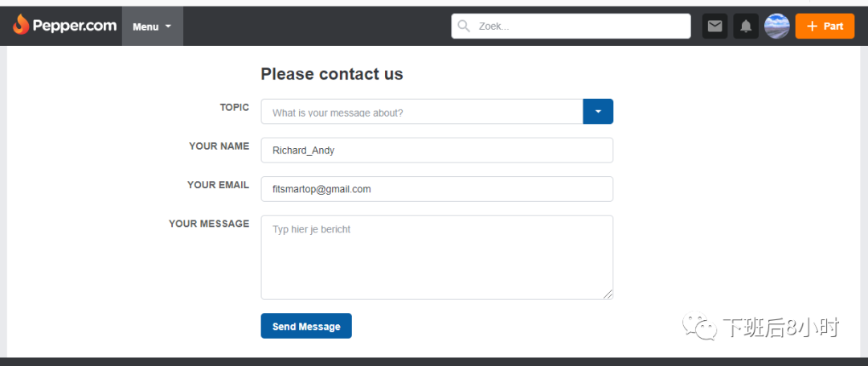Click the WeChat watermark icon
Image resolution: width=868 pixels, height=366 pixels.
click(699, 327)
